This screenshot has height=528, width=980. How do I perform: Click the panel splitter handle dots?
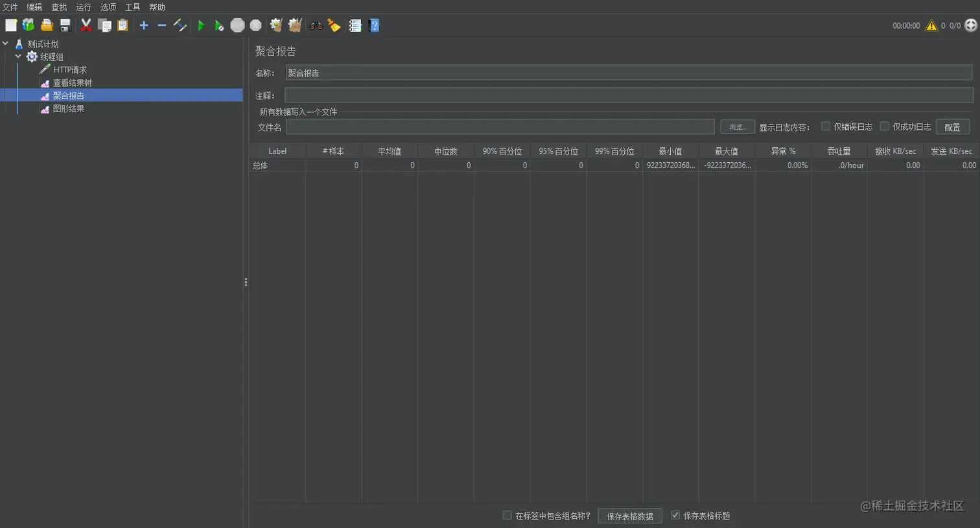click(246, 282)
